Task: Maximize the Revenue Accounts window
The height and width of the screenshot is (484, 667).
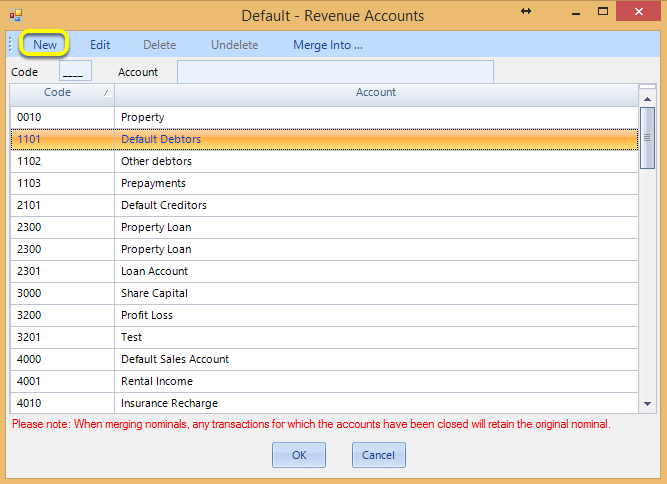Action: pos(603,11)
